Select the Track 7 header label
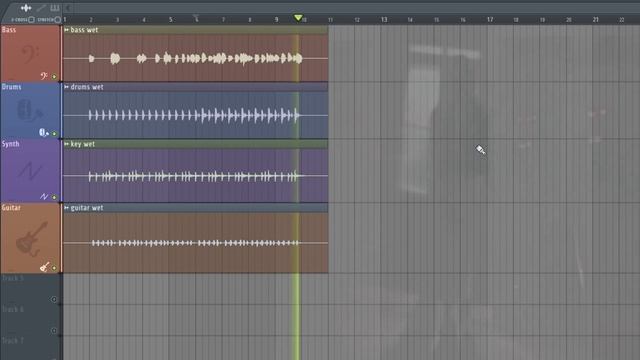This screenshot has width=640, height=360. [13, 340]
